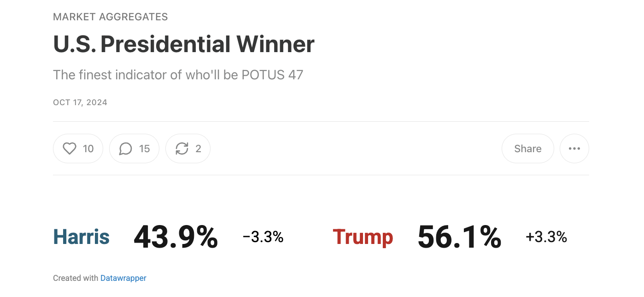Click the Share button
The width and height of the screenshot is (644, 297).
pos(527,148)
